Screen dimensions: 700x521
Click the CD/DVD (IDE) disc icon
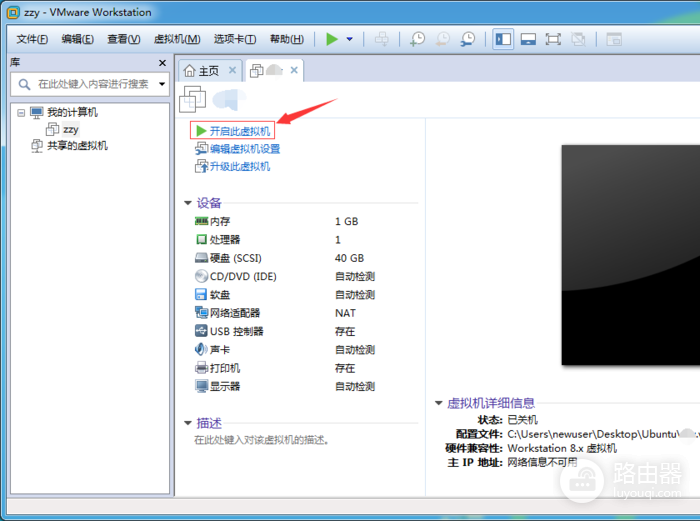coord(201,276)
